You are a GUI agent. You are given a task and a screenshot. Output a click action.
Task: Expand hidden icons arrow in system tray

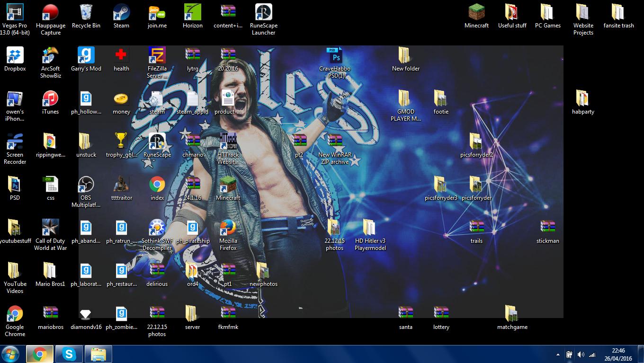point(558,354)
